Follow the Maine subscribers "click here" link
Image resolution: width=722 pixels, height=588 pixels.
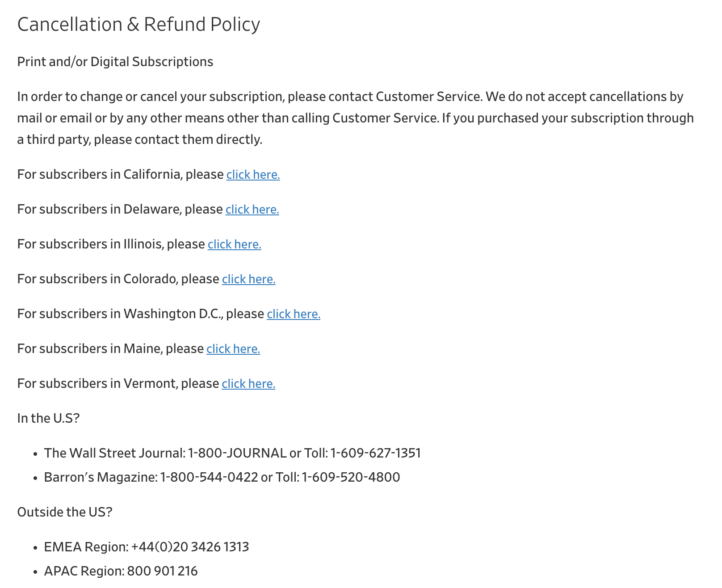233,349
